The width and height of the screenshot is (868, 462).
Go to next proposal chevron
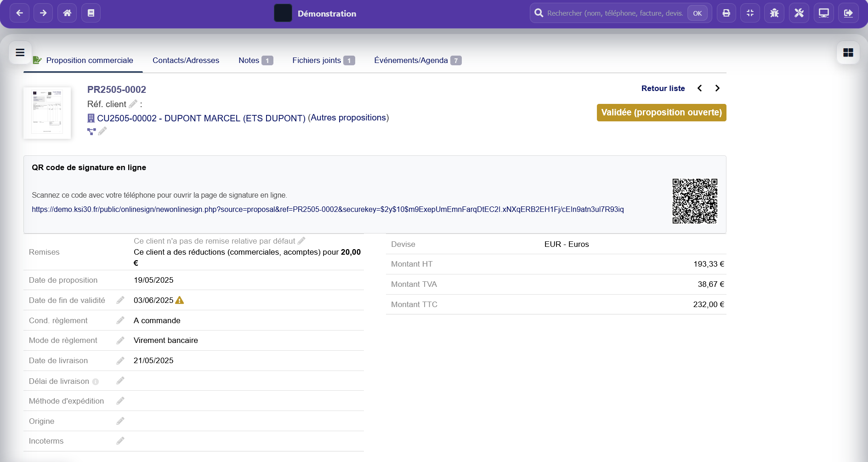click(717, 88)
